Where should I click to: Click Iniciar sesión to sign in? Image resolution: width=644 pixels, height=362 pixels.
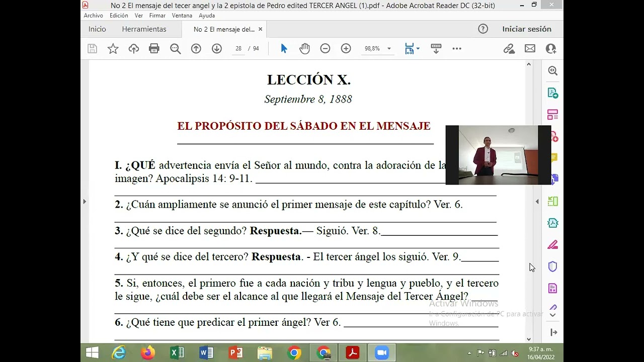(x=526, y=29)
